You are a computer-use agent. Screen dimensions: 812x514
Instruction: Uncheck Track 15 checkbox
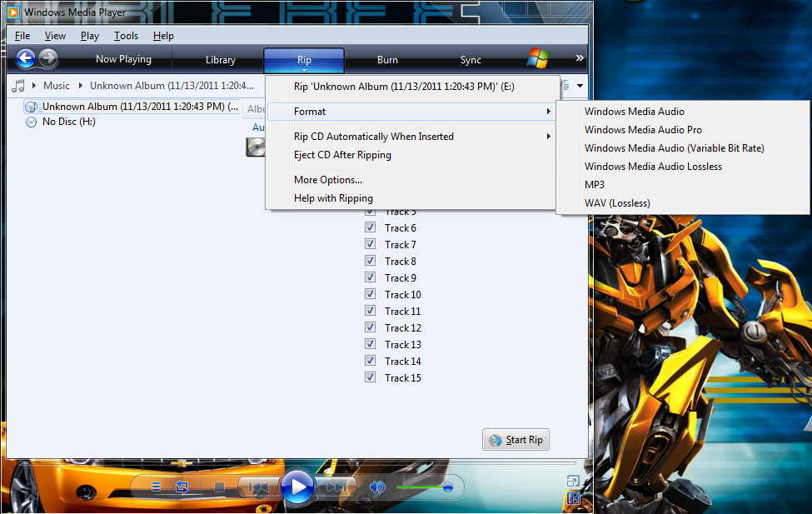[x=370, y=377]
